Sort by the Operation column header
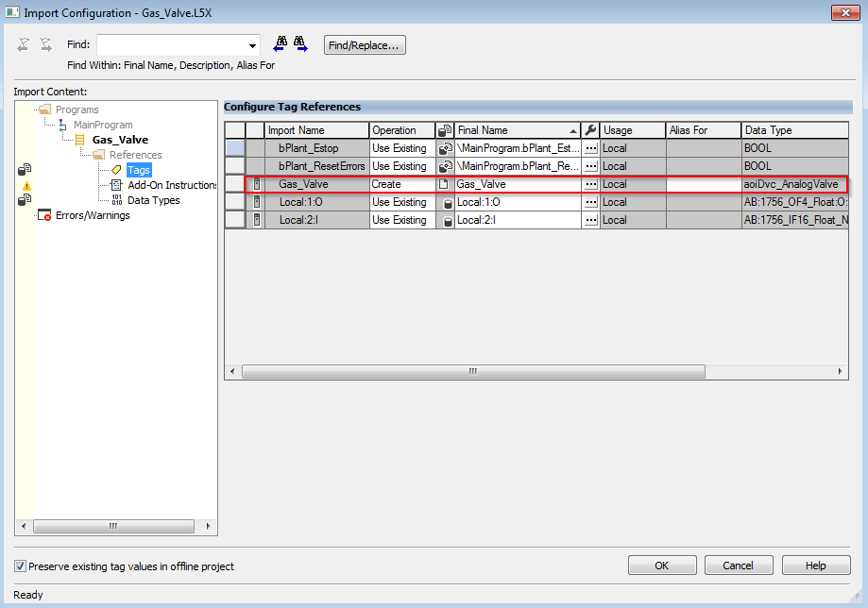The height and width of the screenshot is (608, 868). (x=402, y=130)
